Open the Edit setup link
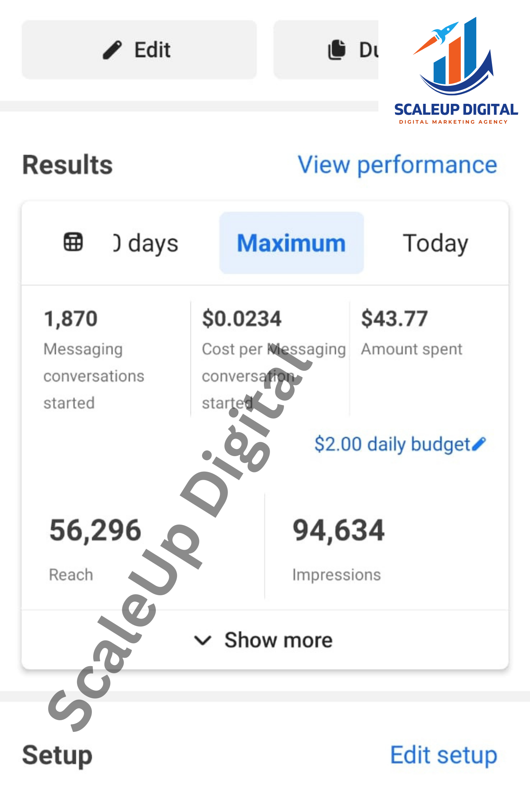530x812 pixels. 443,755
